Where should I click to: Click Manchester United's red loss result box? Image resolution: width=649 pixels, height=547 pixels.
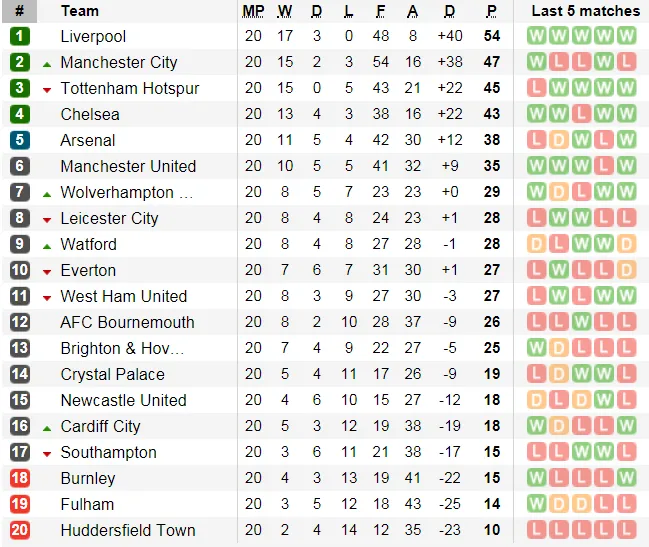click(604, 166)
